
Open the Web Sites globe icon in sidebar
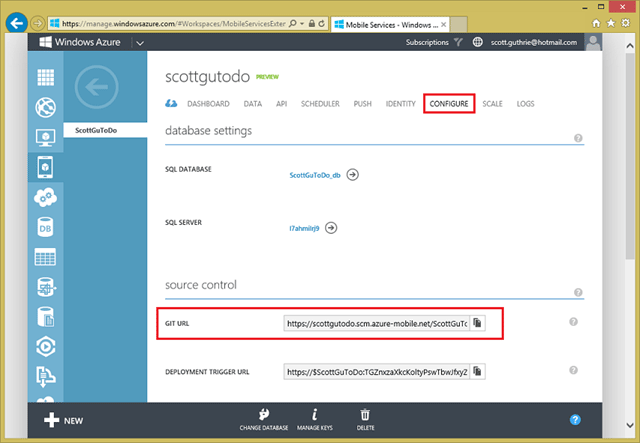pyautogui.click(x=45, y=107)
